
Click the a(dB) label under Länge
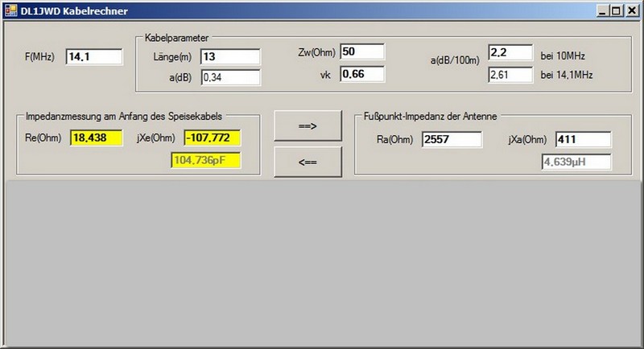click(x=180, y=78)
